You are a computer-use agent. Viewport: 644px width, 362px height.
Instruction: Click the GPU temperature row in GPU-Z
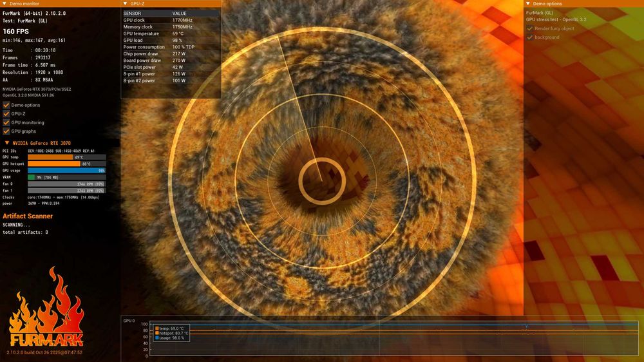coord(171,33)
